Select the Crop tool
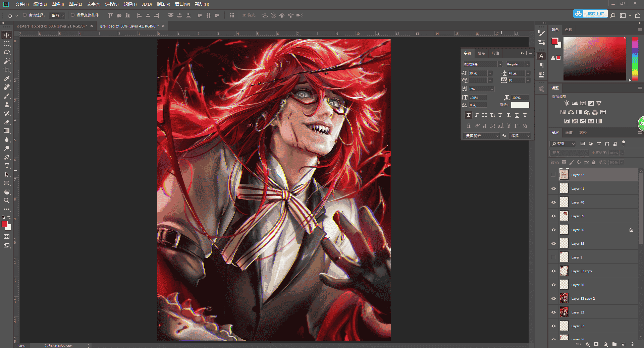This screenshot has height=348, width=644. pyautogui.click(x=7, y=70)
